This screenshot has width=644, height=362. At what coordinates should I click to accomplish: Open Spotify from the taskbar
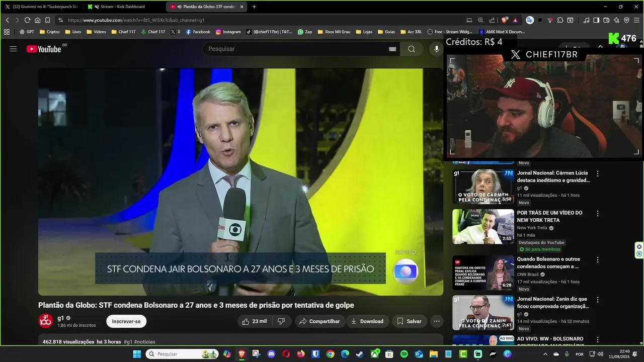point(404,354)
